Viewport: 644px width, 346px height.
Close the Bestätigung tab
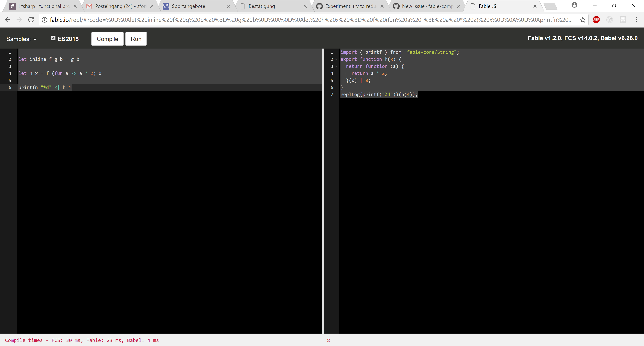[305, 6]
